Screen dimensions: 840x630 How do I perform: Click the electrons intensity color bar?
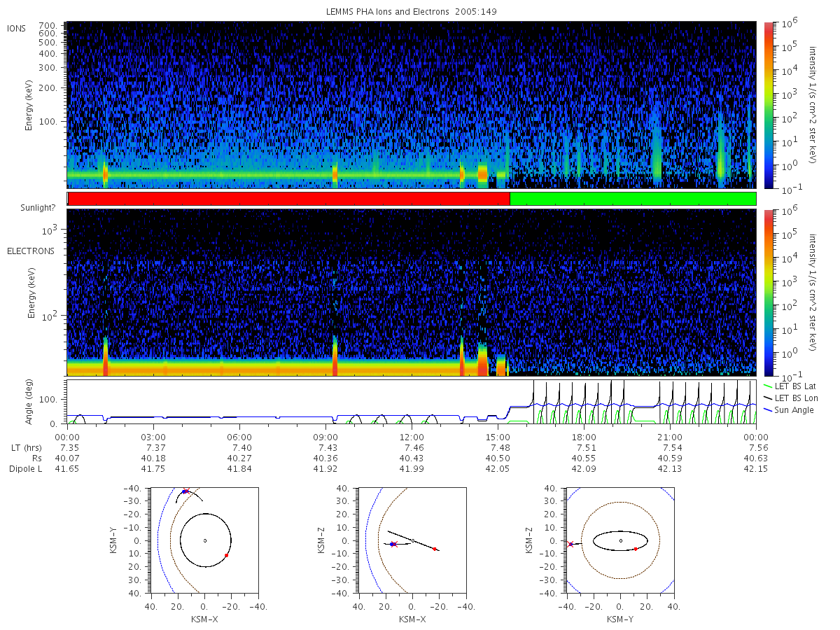click(769, 293)
